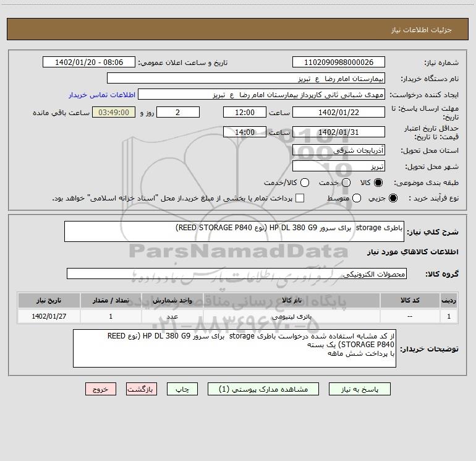Screen dimensions: 476x461
Task: Click the need date cell 1402/01/27
Action: [x=49, y=317]
